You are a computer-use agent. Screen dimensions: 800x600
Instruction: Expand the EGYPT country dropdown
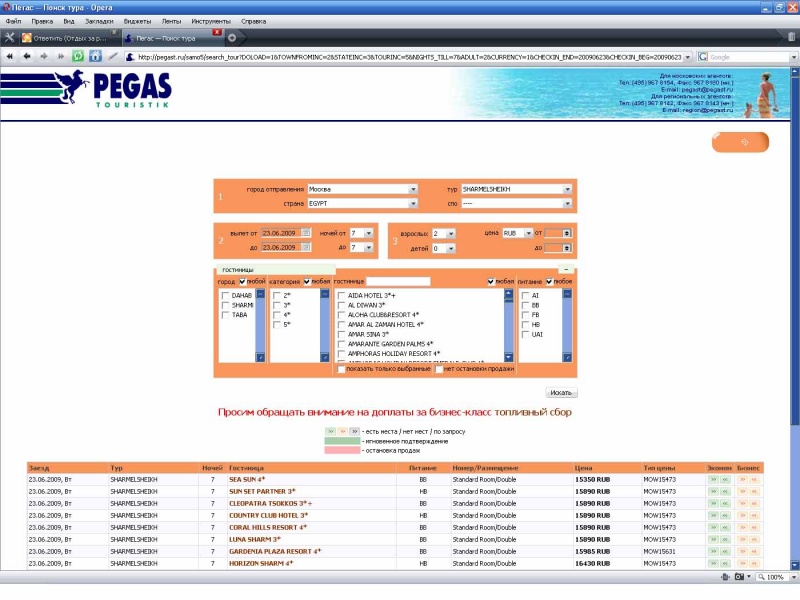tap(362, 203)
